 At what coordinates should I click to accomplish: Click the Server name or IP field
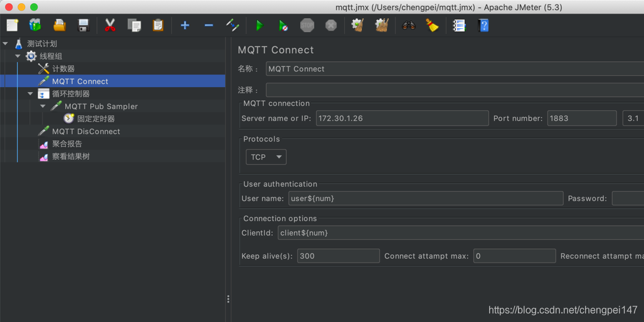point(402,118)
